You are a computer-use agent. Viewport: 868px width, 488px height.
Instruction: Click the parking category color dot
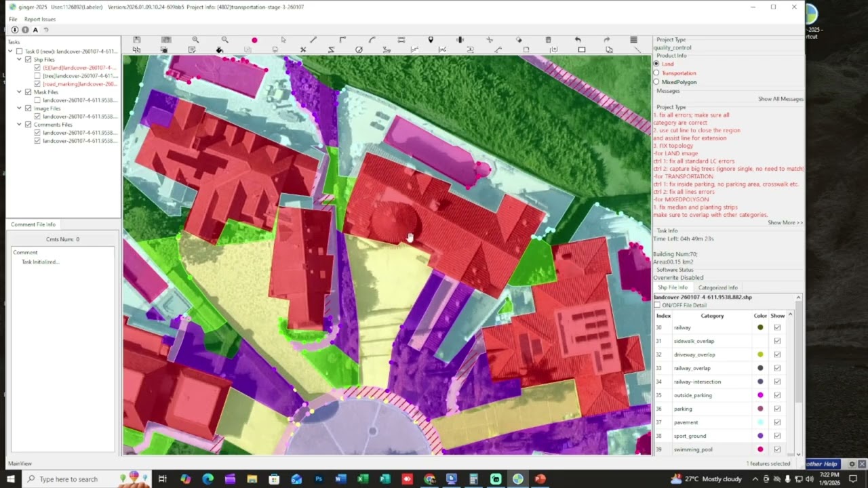click(x=760, y=409)
